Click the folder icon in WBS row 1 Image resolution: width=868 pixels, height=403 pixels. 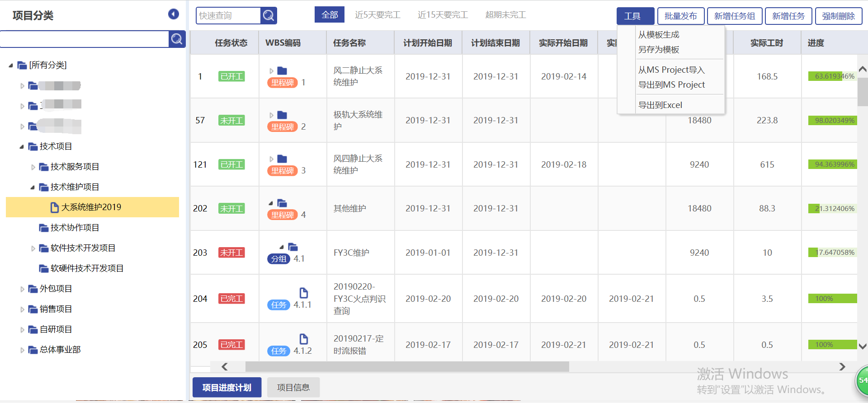[282, 70]
